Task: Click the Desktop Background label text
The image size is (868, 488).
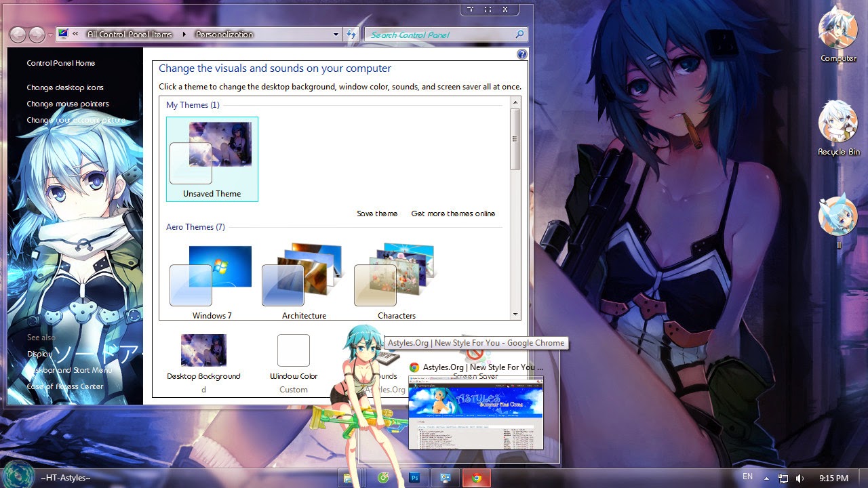Action: pos(203,376)
